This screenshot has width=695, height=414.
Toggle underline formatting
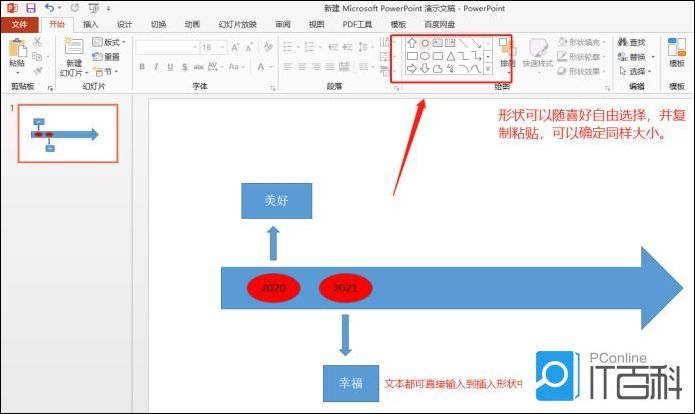point(170,67)
